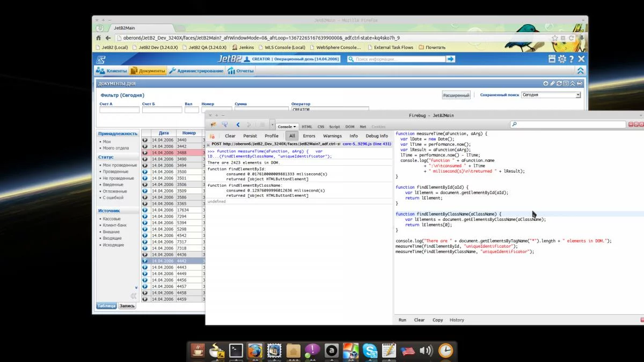Image resolution: width=644 pixels, height=362 pixels.
Task: Go back in Firebug panel history
Action: point(238,125)
